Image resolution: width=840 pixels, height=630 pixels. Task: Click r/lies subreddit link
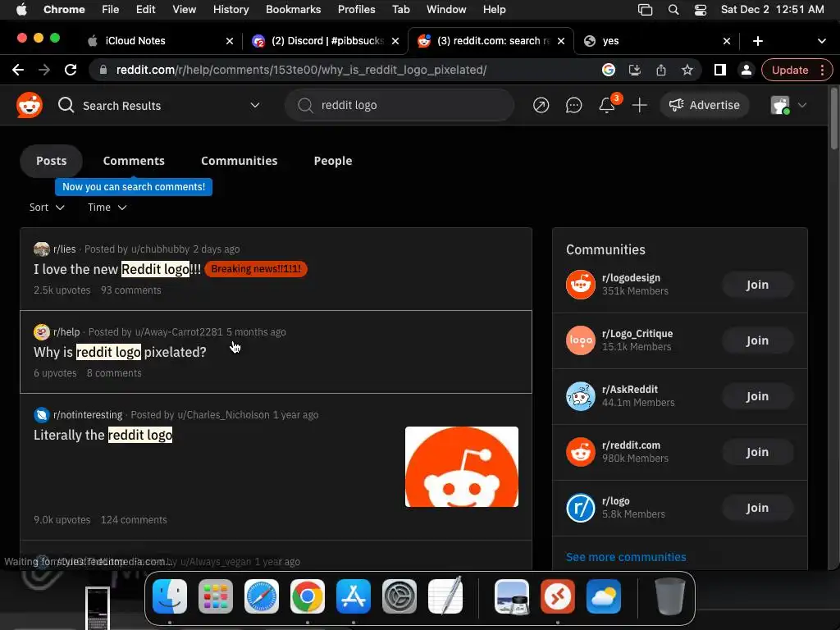tap(64, 249)
